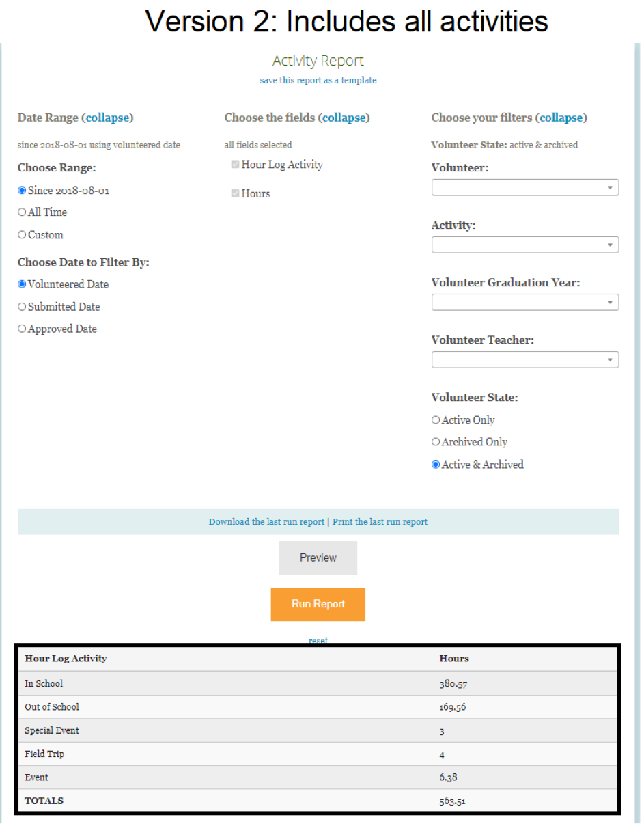This screenshot has height=826, width=644.
Task: Click 'Print the last run report'
Action: [x=380, y=522]
